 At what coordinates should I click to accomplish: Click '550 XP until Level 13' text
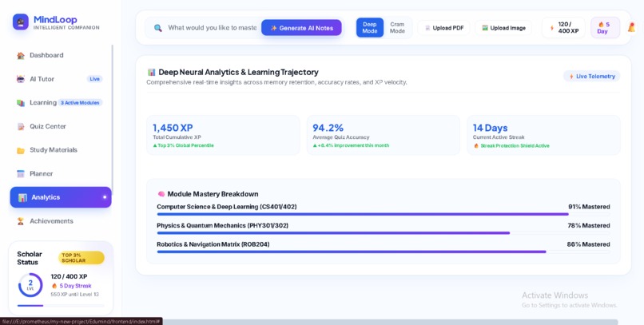tap(75, 295)
